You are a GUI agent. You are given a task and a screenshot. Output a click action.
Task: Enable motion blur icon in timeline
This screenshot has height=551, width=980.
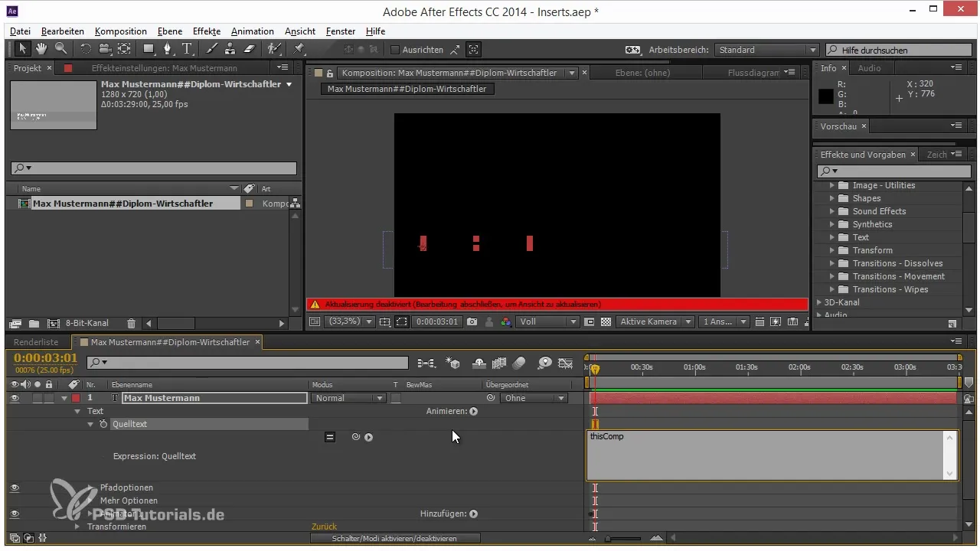(519, 363)
